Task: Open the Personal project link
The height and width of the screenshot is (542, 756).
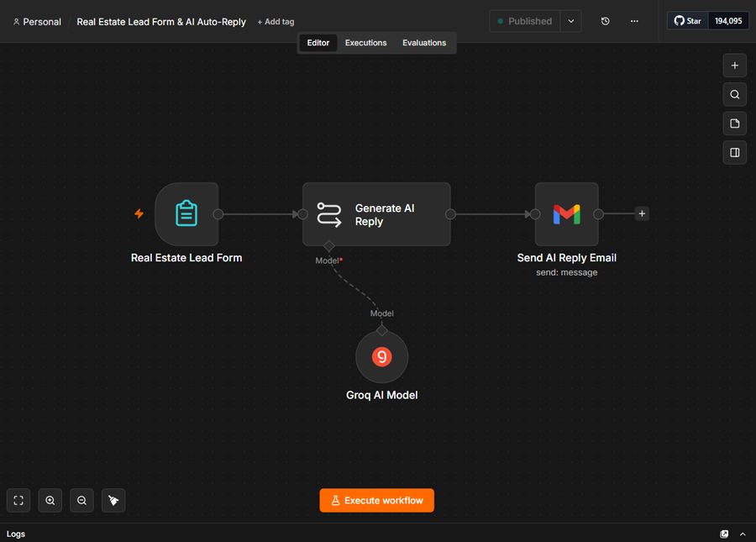Action: click(37, 22)
